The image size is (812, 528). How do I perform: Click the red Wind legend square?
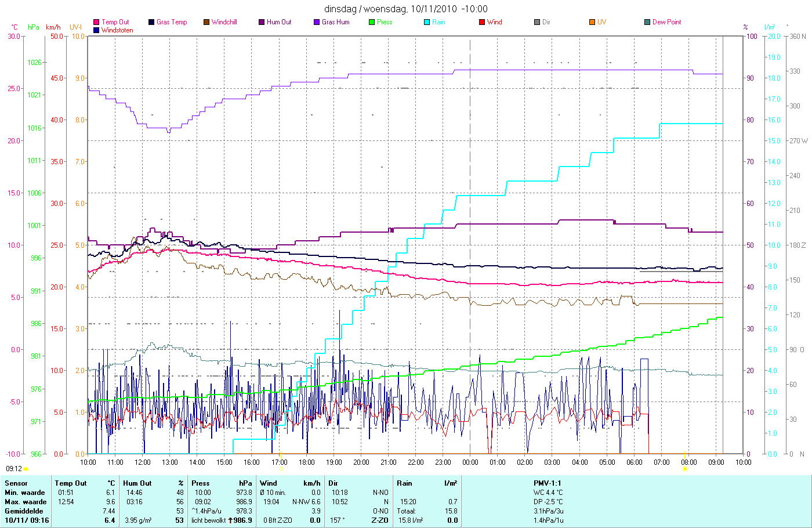pyautogui.click(x=482, y=22)
